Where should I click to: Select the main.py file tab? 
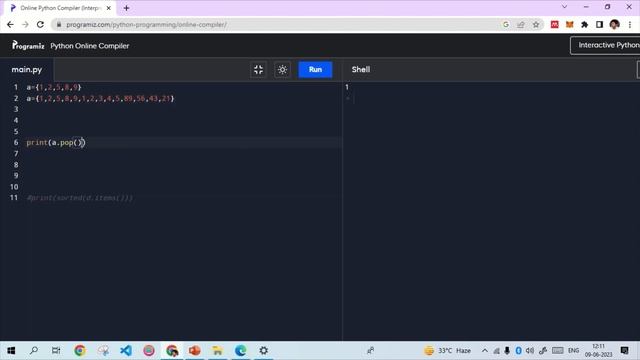(27, 70)
